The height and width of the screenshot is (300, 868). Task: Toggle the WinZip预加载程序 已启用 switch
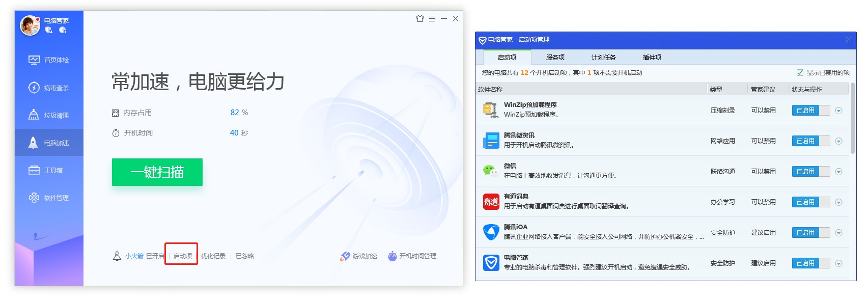(811, 111)
